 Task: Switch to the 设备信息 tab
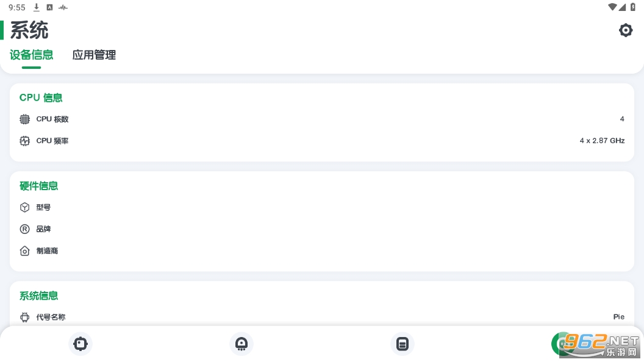click(x=32, y=55)
